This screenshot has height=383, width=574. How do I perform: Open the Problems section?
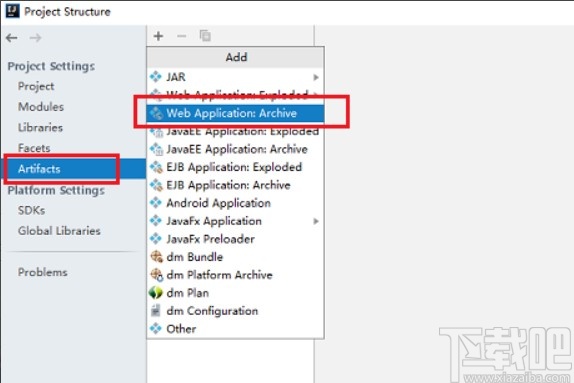(43, 272)
